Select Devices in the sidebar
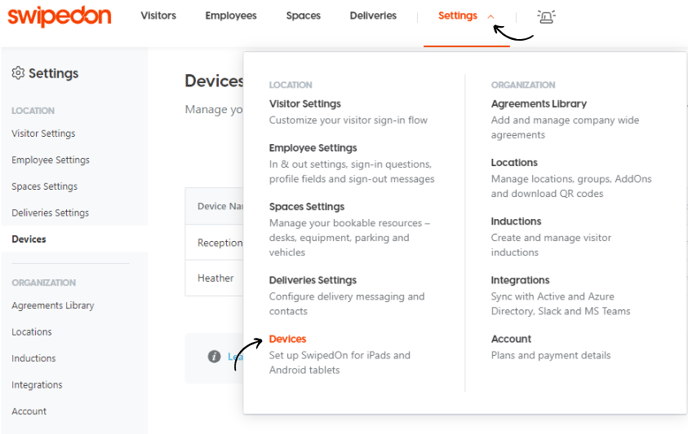 [29, 239]
